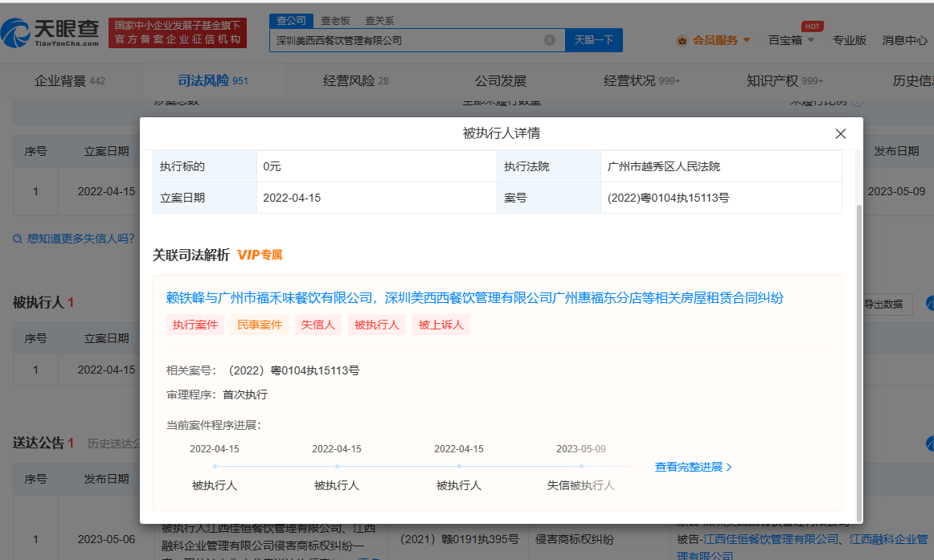Open 专业版 link
The image size is (934, 560).
point(850,40)
